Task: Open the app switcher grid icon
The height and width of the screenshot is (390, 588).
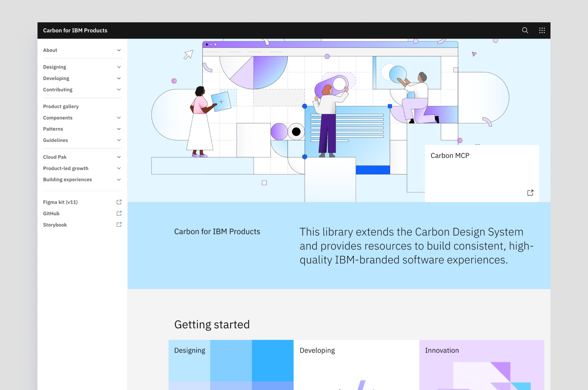Action: pos(542,30)
